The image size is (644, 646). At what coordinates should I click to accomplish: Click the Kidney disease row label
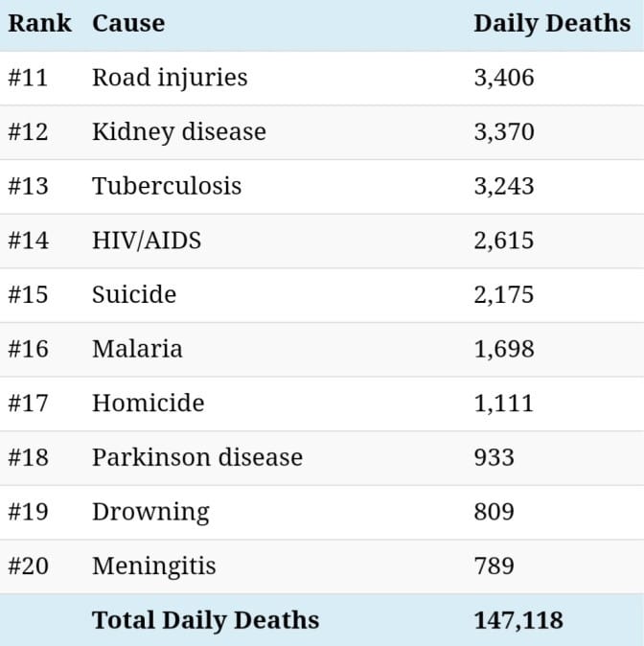pyautogui.click(x=178, y=131)
